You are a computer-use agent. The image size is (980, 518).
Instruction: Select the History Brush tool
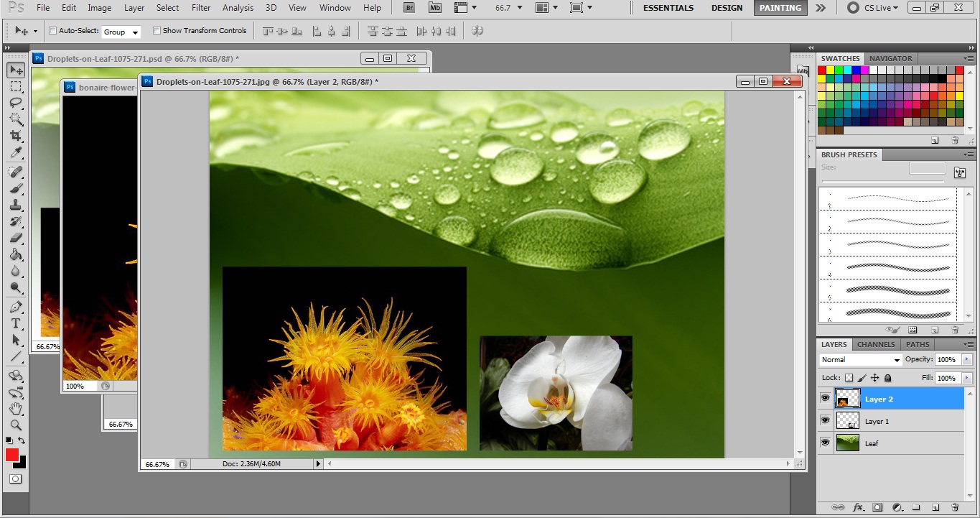point(16,221)
